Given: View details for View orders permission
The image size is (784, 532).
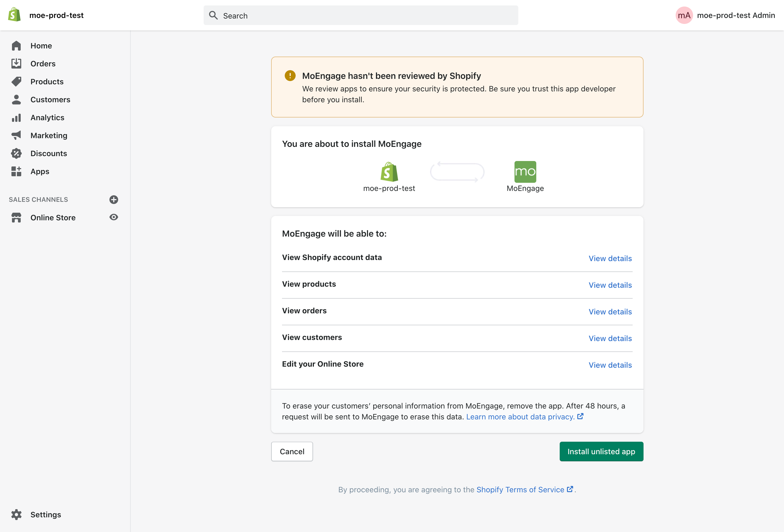Looking at the screenshot, I should [x=610, y=312].
